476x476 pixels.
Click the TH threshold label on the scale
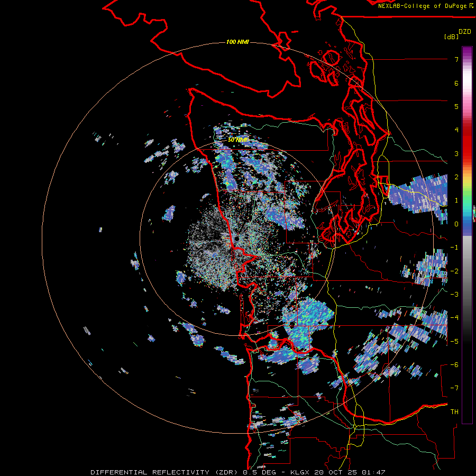(454, 412)
